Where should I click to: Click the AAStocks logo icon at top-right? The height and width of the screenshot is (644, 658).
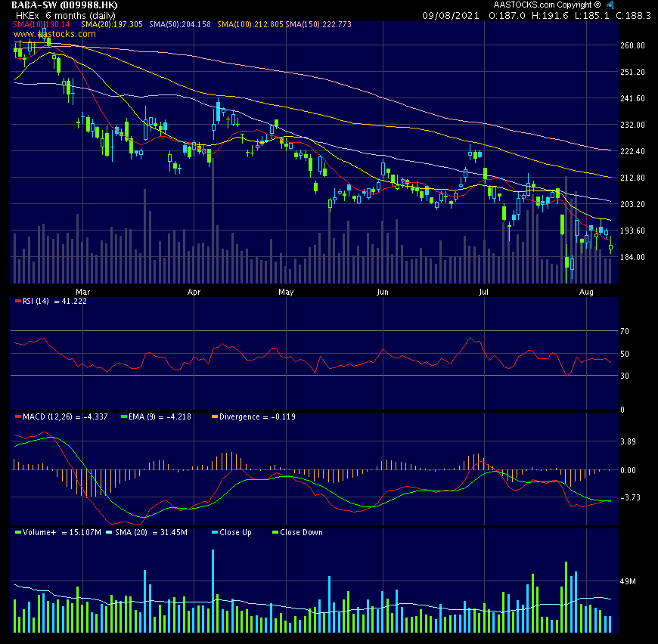[610, 5]
